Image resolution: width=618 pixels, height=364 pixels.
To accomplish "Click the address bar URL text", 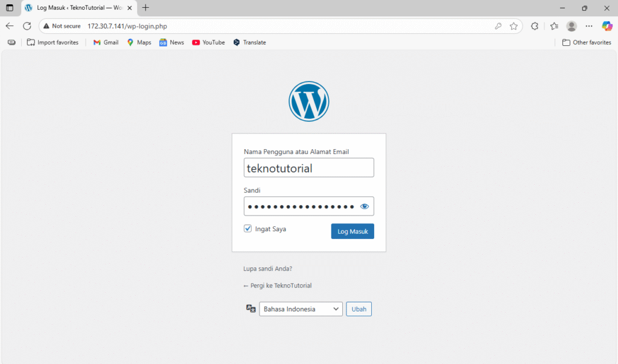I will point(127,26).
